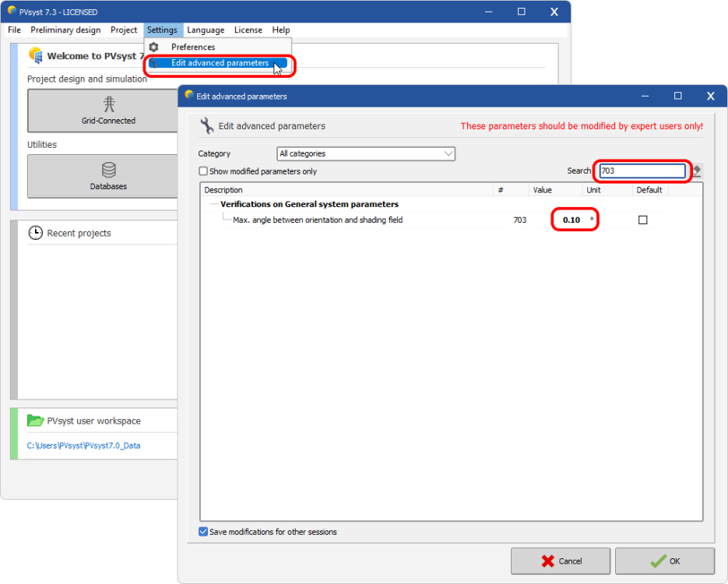Check the Default box for parameter 703
Viewport: 728px width, 584px height.
coord(642,220)
